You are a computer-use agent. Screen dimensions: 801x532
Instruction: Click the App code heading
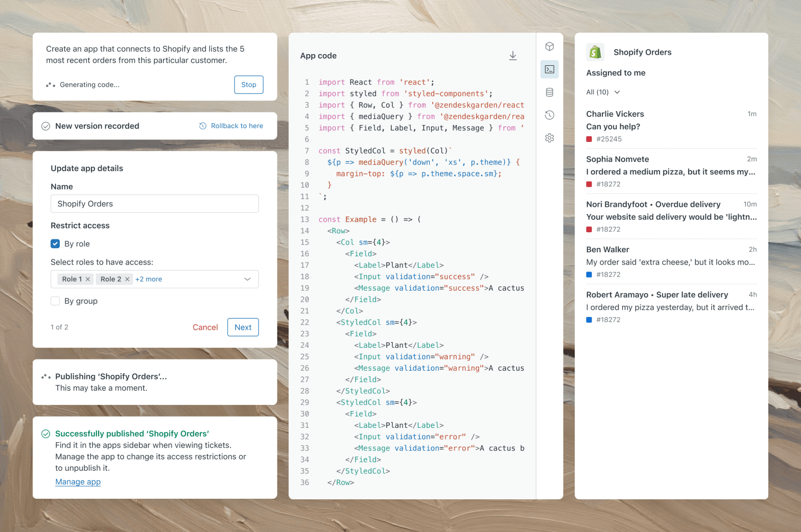318,56
